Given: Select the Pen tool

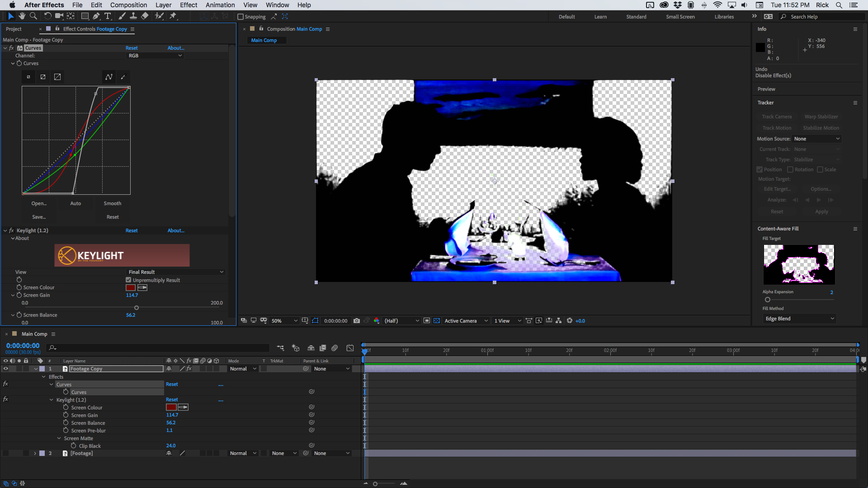Looking at the screenshot, I should click(96, 16).
